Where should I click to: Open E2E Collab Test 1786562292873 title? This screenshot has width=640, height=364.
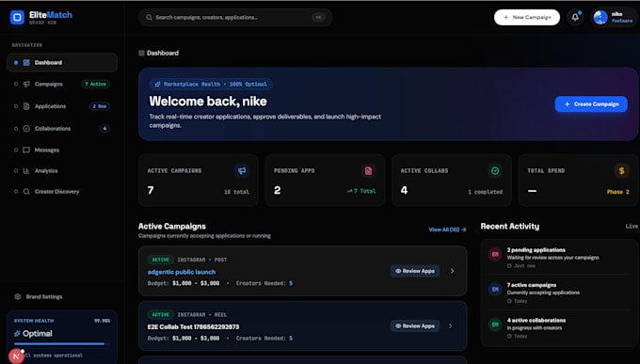pos(193,327)
